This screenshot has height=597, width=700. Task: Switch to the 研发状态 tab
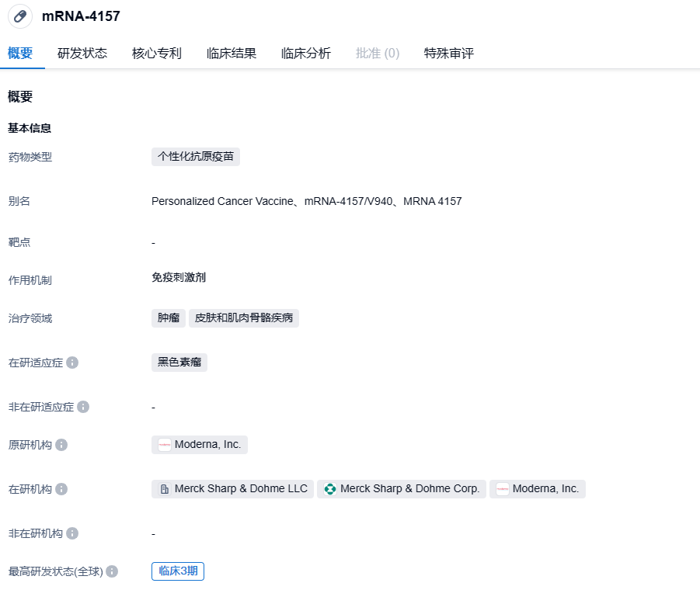point(82,54)
